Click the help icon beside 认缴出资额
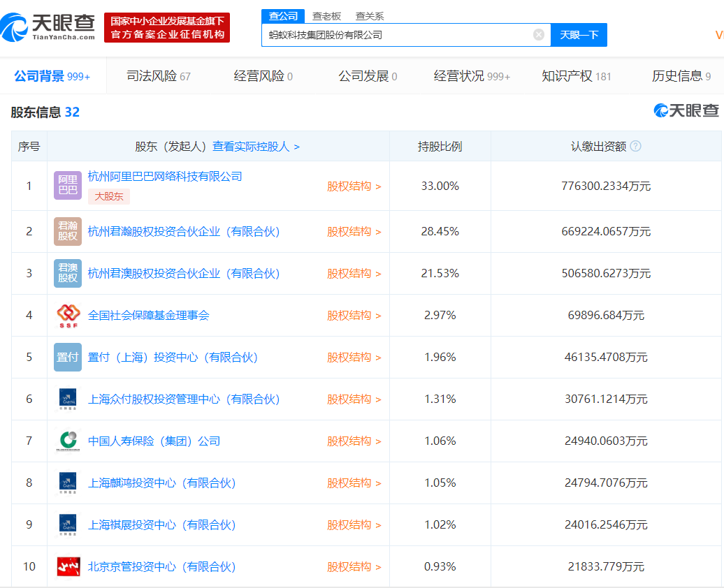 [635, 147]
